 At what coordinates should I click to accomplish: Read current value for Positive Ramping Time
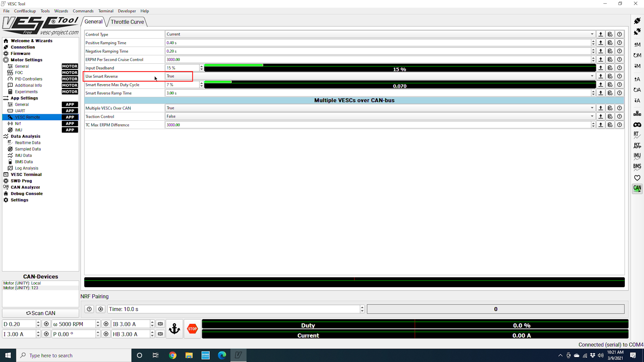click(x=601, y=43)
